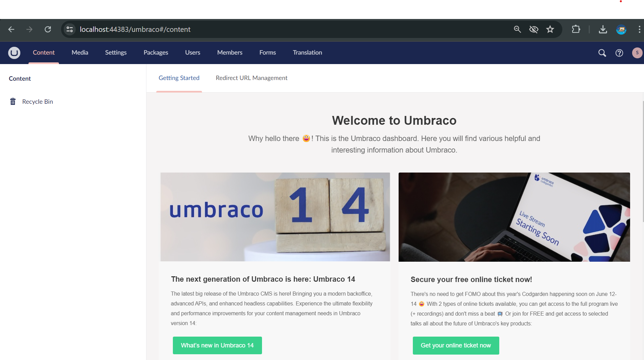Open browser downloads
The width and height of the screenshot is (644, 360).
603,29
